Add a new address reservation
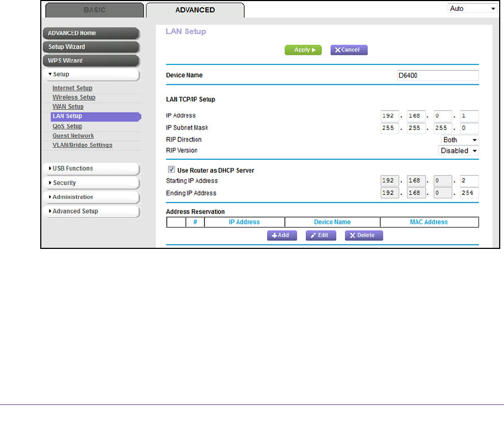The image size is (504, 442). point(282,235)
